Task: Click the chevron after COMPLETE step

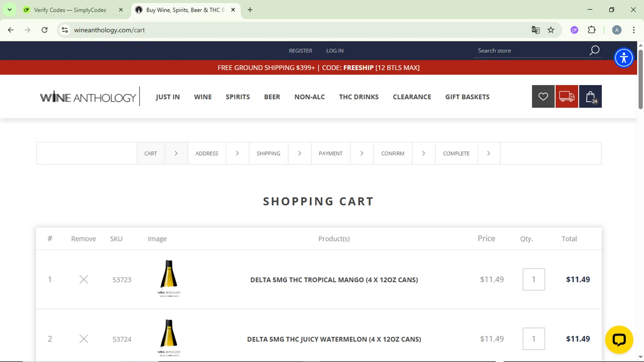Action: click(x=489, y=153)
